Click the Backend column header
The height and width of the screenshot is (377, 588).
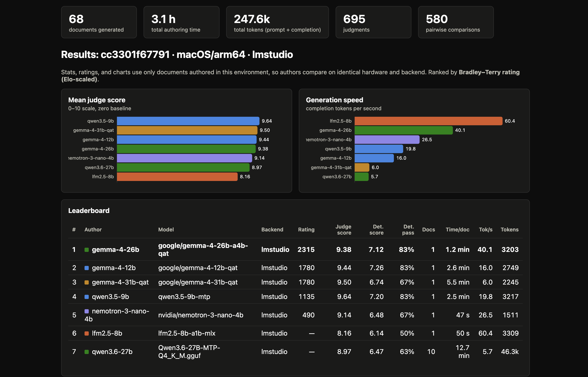[272, 230]
